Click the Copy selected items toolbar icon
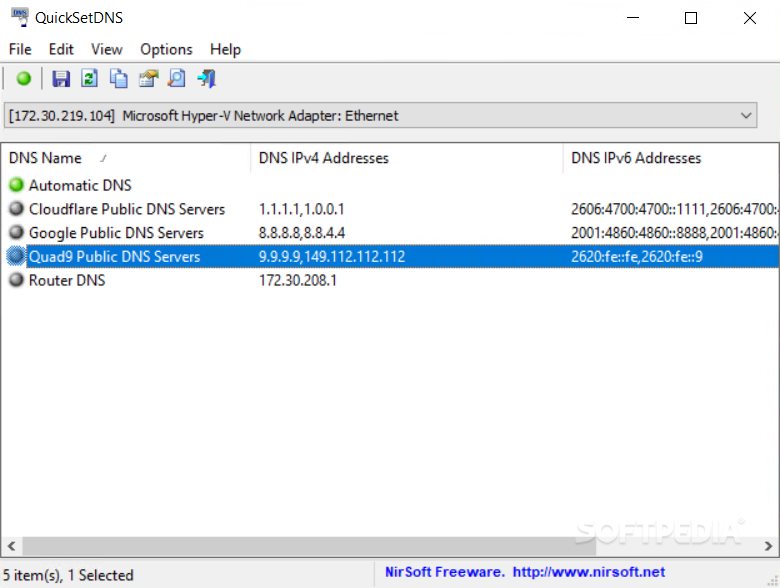This screenshot has width=780, height=588. (118, 79)
